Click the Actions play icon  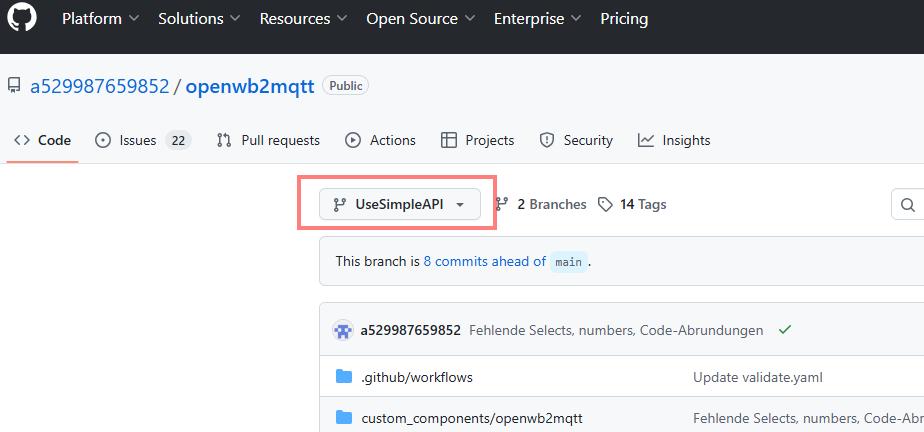tap(353, 140)
